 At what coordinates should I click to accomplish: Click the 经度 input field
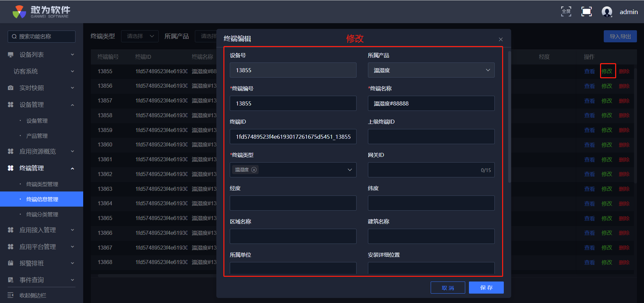(293, 203)
